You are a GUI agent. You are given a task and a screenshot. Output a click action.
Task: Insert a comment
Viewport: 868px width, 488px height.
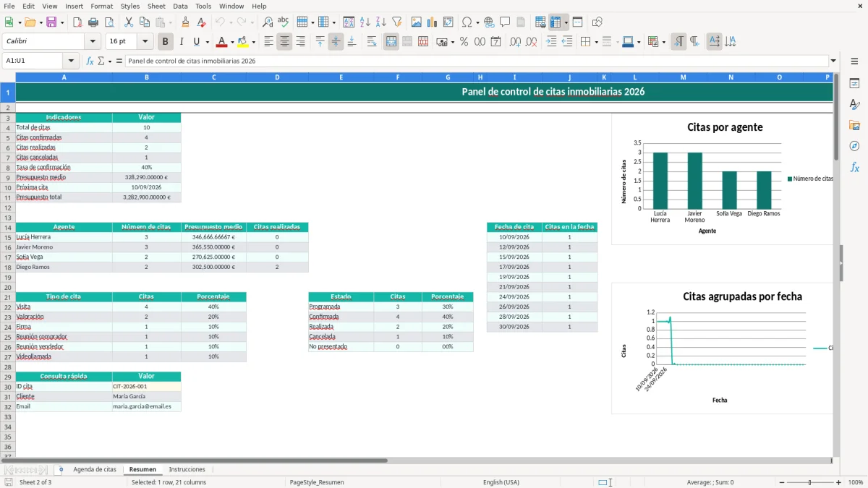point(505,22)
